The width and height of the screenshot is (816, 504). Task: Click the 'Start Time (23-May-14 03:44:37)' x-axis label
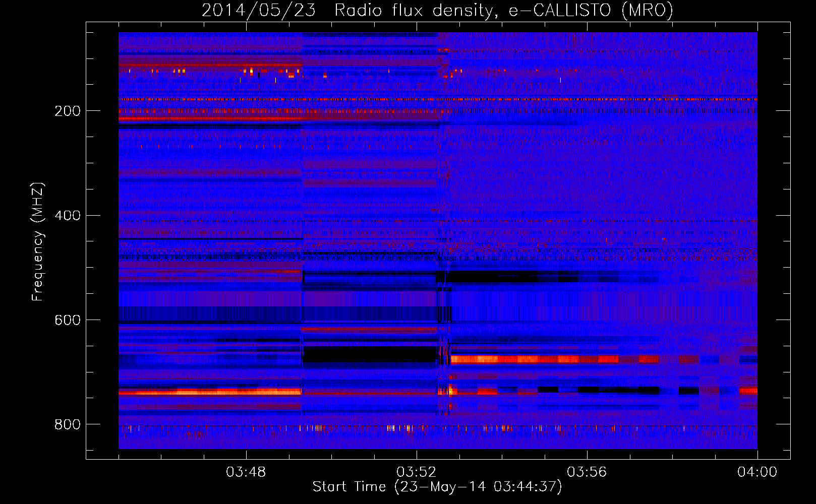coord(437,487)
